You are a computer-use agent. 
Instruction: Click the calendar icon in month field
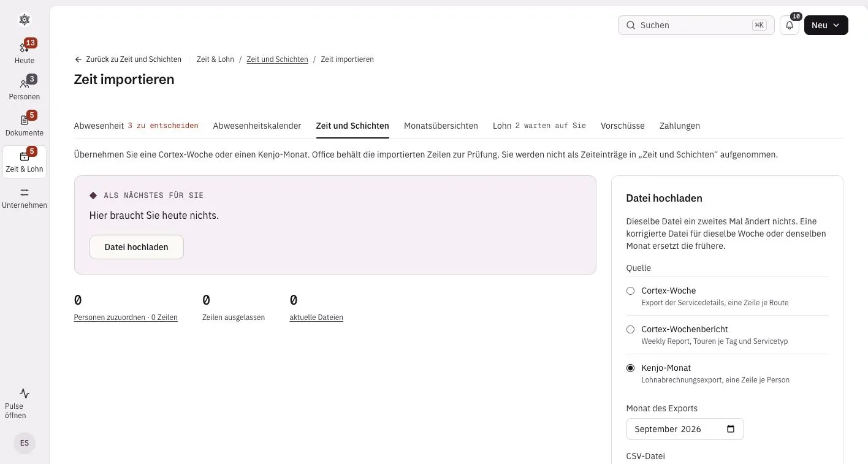(731, 429)
